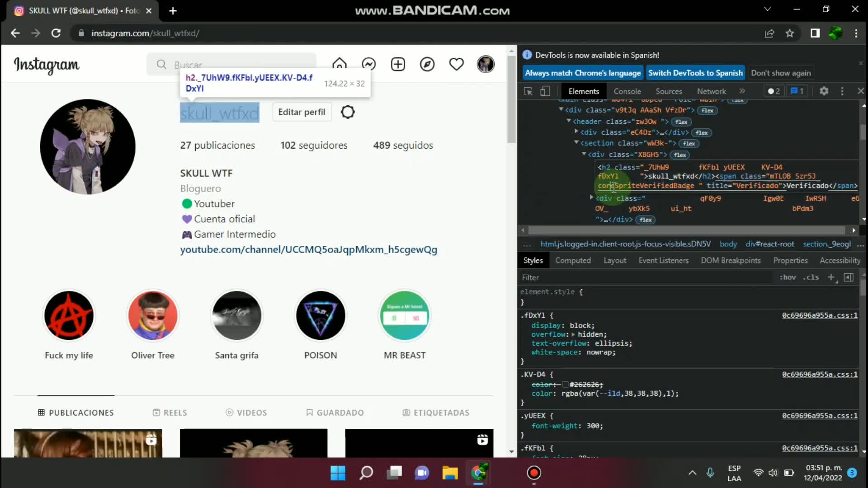Open Messenger direct messages icon
Image resolution: width=868 pixels, height=488 pixels.
pyautogui.click(x=368, y=64)
